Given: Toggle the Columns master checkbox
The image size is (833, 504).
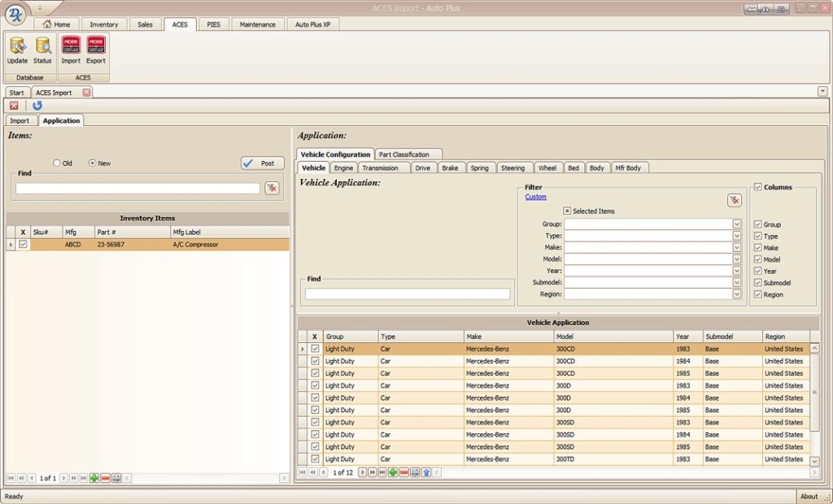Looking at the screenshot, I should click(758, 187).
